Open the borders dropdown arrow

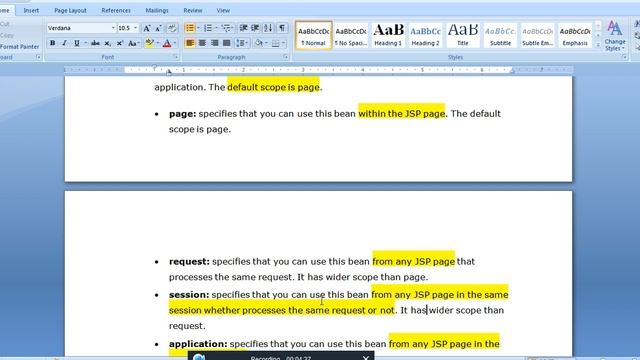click(x=283, y=43)
